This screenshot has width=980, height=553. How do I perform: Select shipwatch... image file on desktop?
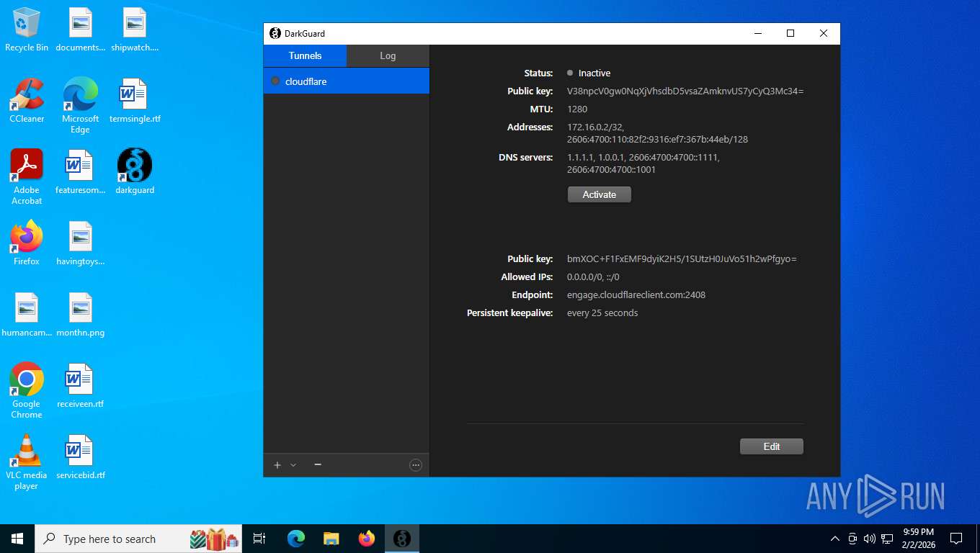point(135,30)
